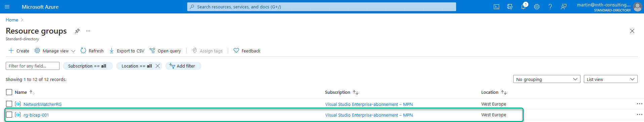Open the ellipsis menu next to the title
Viewport: 644px width, 122px height.
coord(88,31)
